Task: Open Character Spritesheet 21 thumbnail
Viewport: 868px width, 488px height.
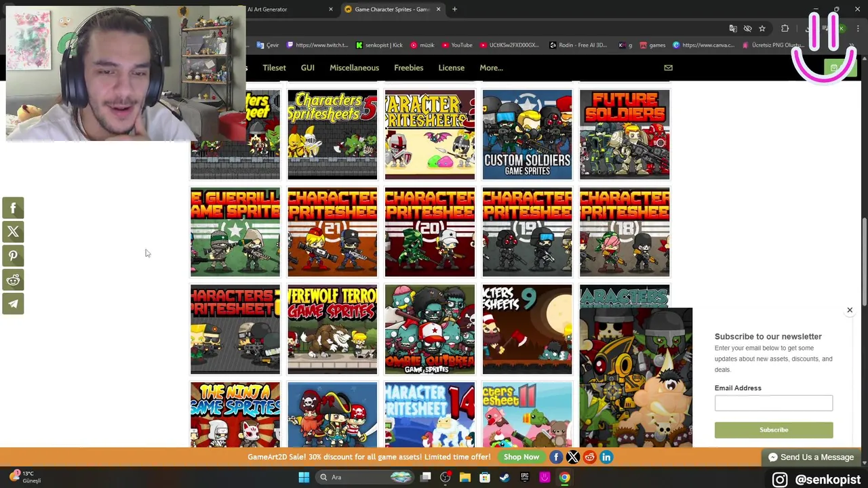Action: (x=332, y=232)
